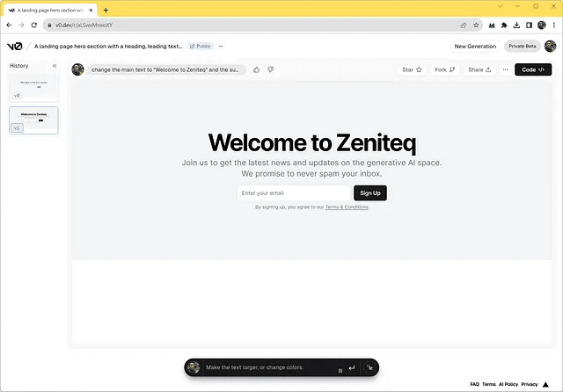Give thumbs down to generation
Screen dimensions: 563x392
click(x=270, y=69)
